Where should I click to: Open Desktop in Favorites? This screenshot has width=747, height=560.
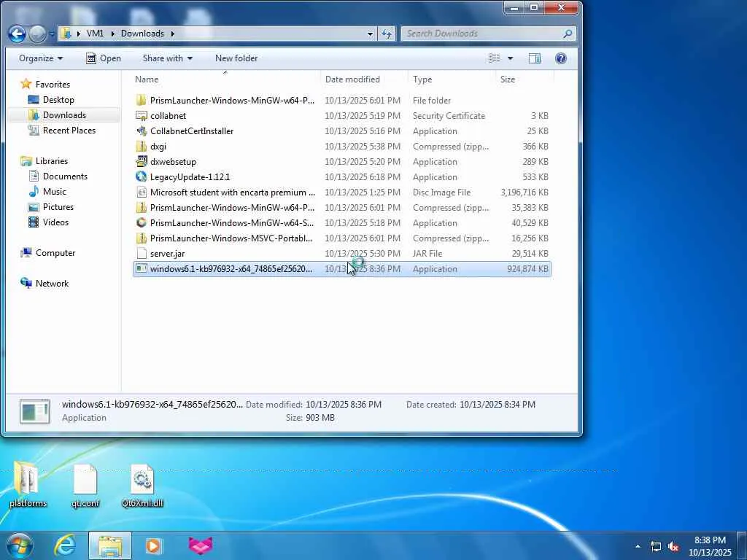pyautogui.click(x=52, y=99)
